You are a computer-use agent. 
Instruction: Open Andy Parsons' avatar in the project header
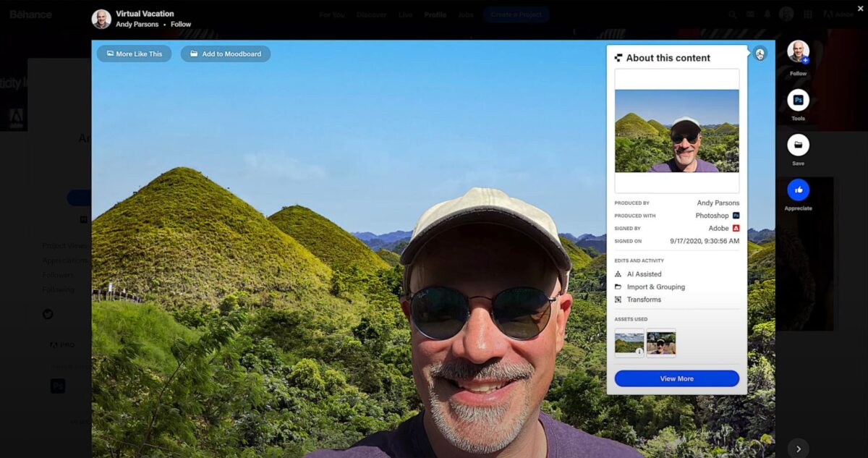(x=101, y=19)
